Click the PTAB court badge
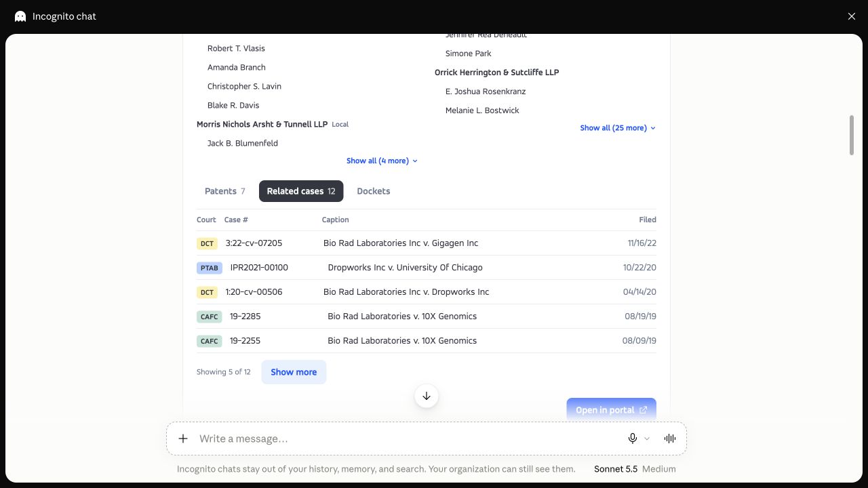868x488 pixels. tap(210, 268)
